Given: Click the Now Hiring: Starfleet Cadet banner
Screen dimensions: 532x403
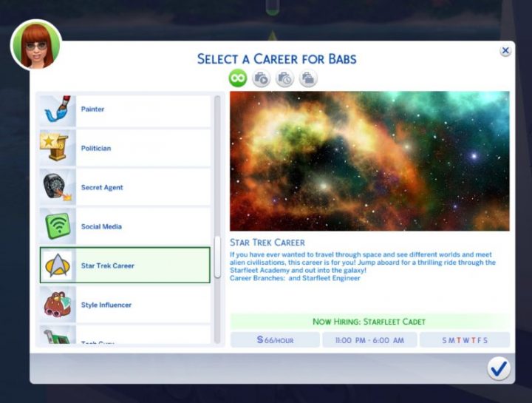Looking at the screenshot, I should (x=369, y=321).
